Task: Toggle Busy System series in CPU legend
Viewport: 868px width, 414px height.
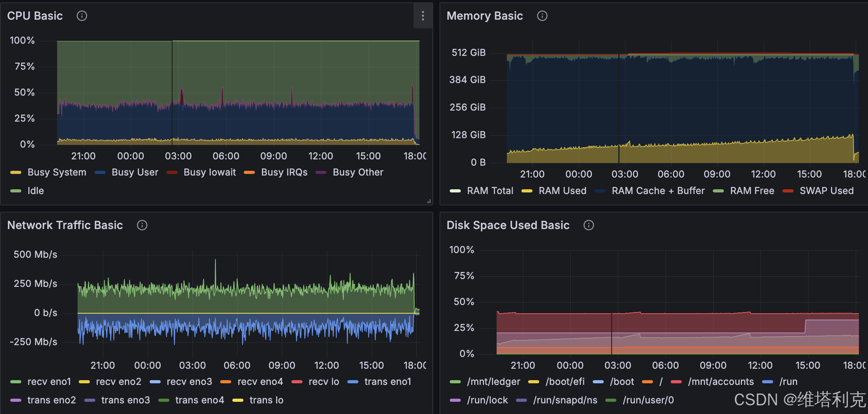Action: 57,172
